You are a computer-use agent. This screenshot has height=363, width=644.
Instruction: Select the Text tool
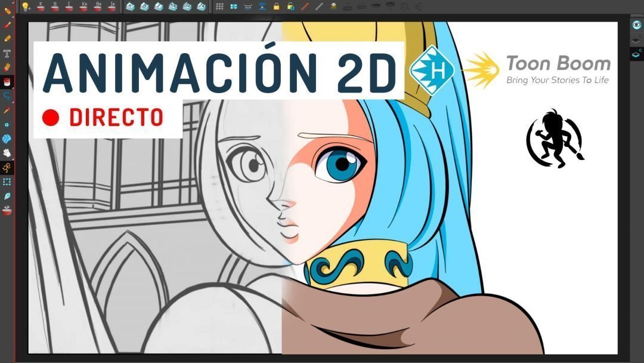(x=7, y=53)
